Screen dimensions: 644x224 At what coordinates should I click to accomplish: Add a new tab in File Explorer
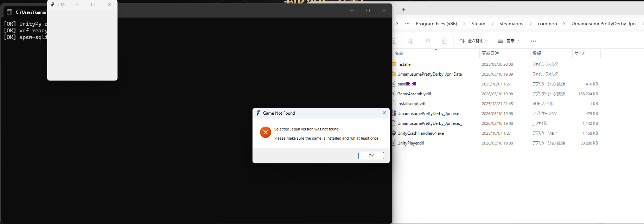click(x=403, y=10)
